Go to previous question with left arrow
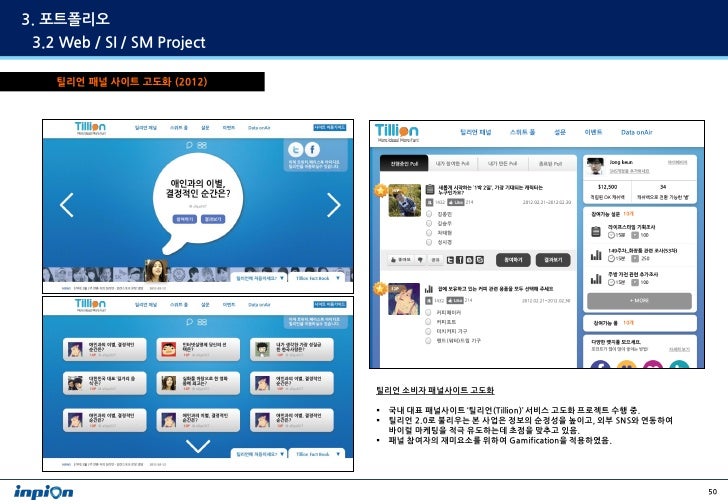The image size is (728, 504). [67, 205]
